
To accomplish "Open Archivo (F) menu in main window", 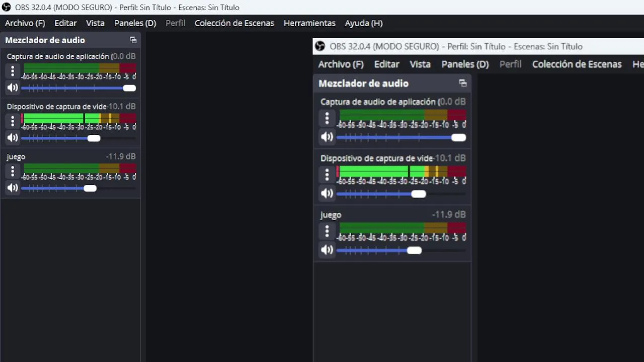I will pyautogui.click(x=25, y=23).
